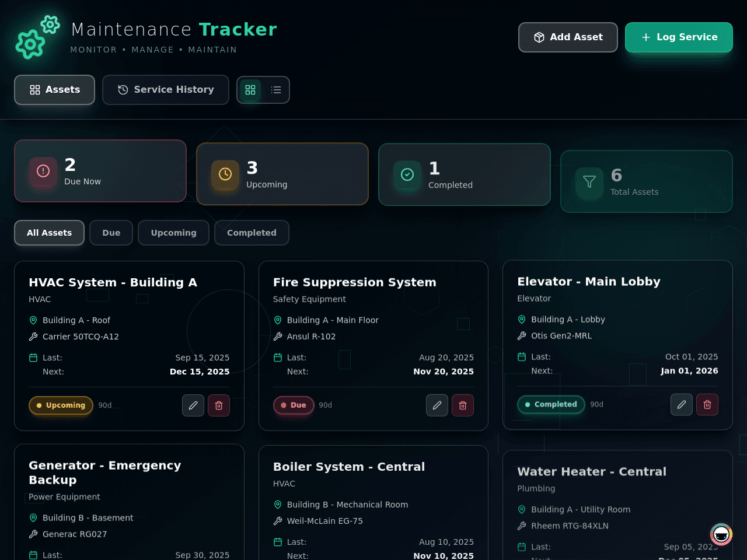The height and width of the screenshot is (560, 747).
Task: Click calendar icon on Fire Suppression card
Action: 278,358
